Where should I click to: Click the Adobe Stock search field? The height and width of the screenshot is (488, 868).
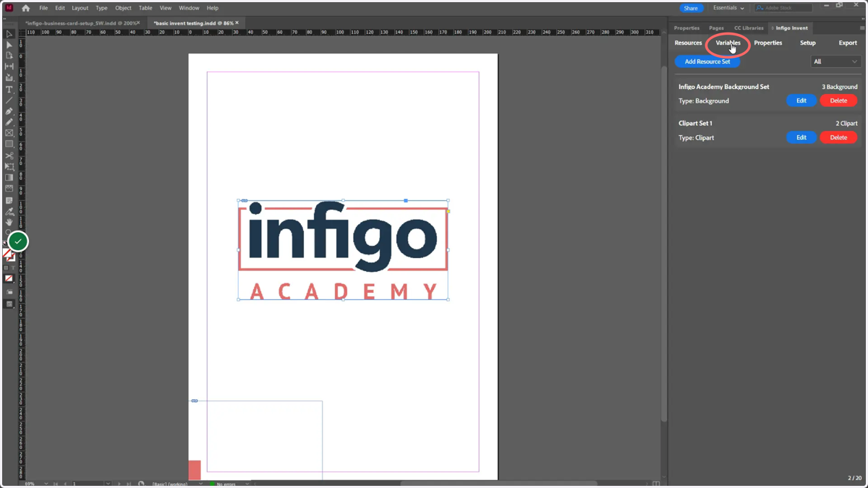pos(783,8)
